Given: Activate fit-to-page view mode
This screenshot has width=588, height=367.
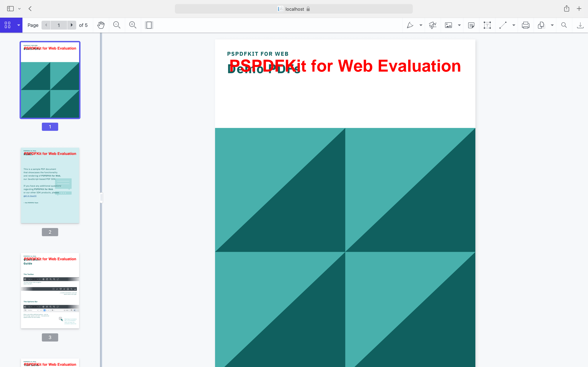Looking at the screenshot, I should [149, 25].
